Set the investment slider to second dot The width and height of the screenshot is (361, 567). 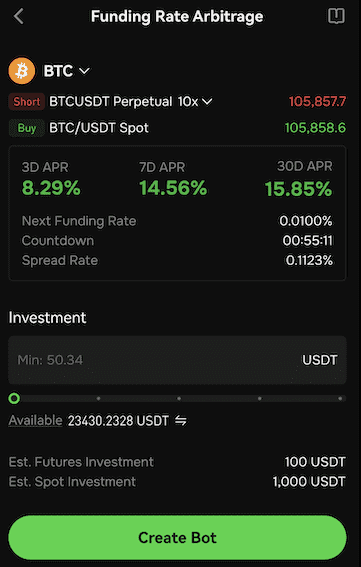pyautogui.click(x=98, y=398)
